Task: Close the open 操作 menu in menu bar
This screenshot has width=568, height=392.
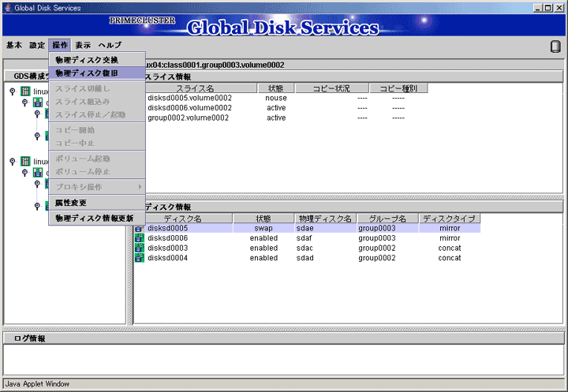Action: click(x=60, y=45)
